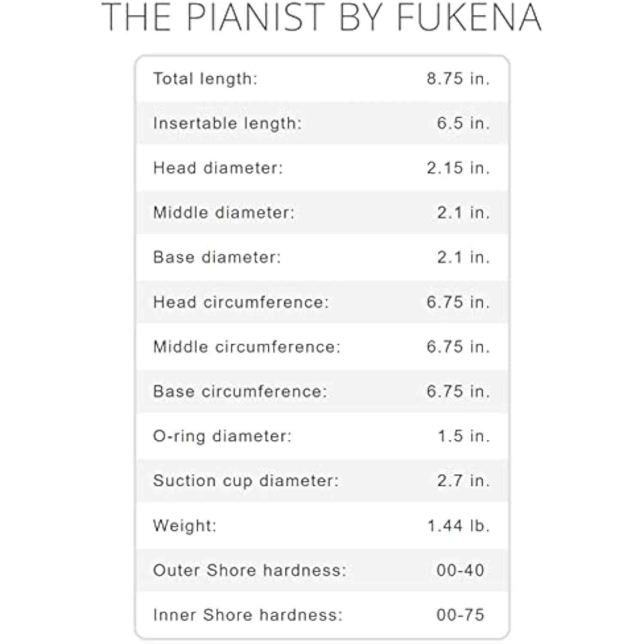Click the 'Total length:' label
The width and height of the screenshot is (644, 644).
tap(205, 79)
